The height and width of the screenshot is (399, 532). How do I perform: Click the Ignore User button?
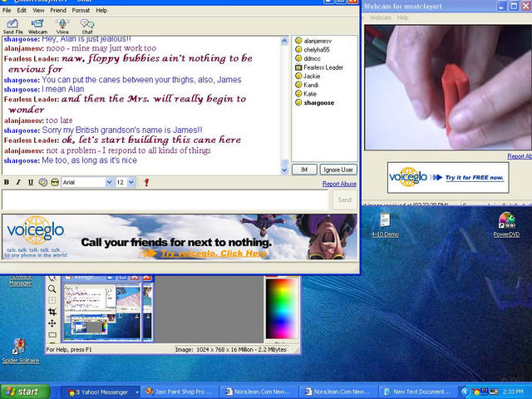(338, 170)
